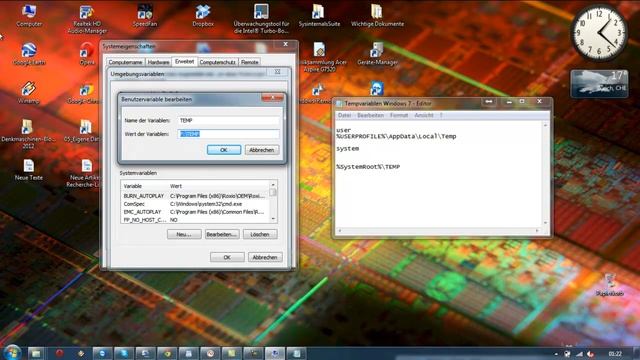Click Systemvariablen list scroll-up arrow
640x360 pixels.
273,185
